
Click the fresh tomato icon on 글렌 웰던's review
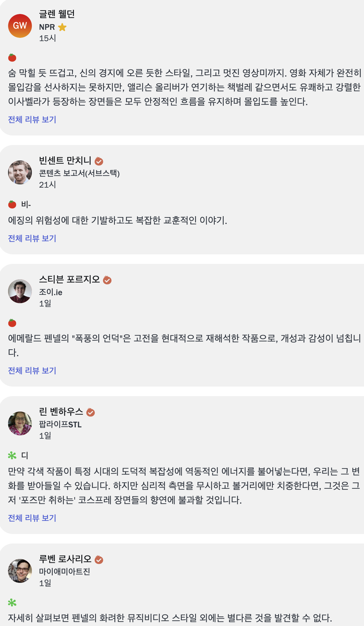point(12,57)
